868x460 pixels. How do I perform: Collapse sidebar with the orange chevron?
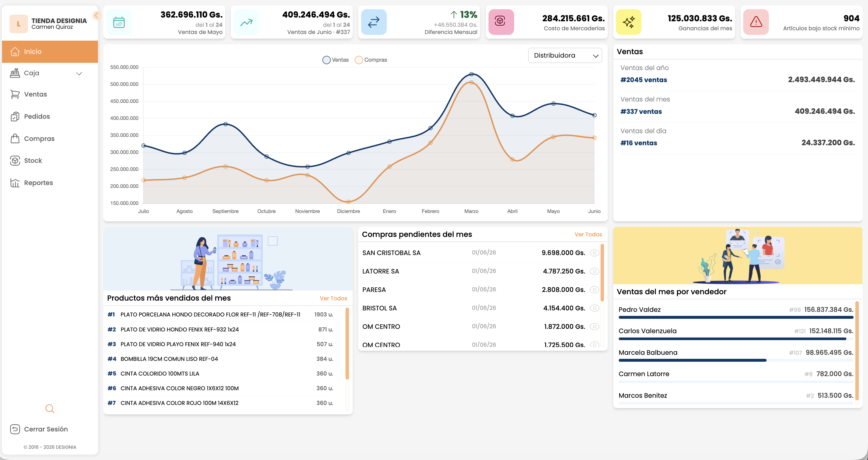point(96,15)
